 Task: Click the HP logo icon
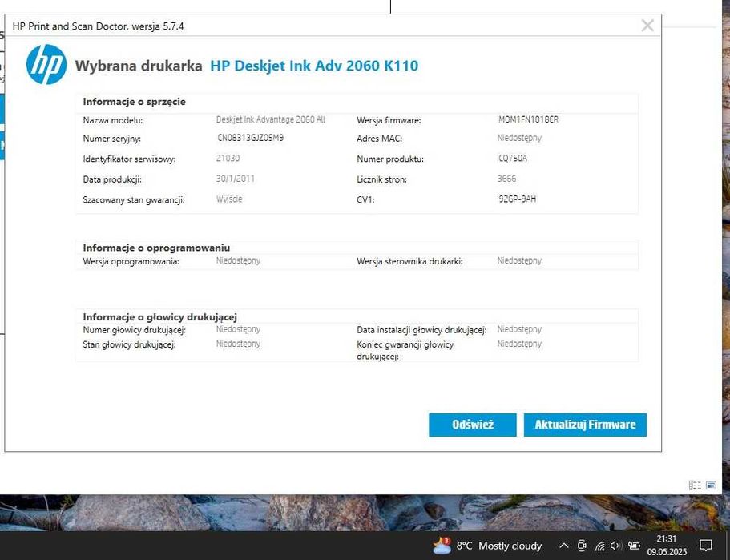[x=46, y=65]
